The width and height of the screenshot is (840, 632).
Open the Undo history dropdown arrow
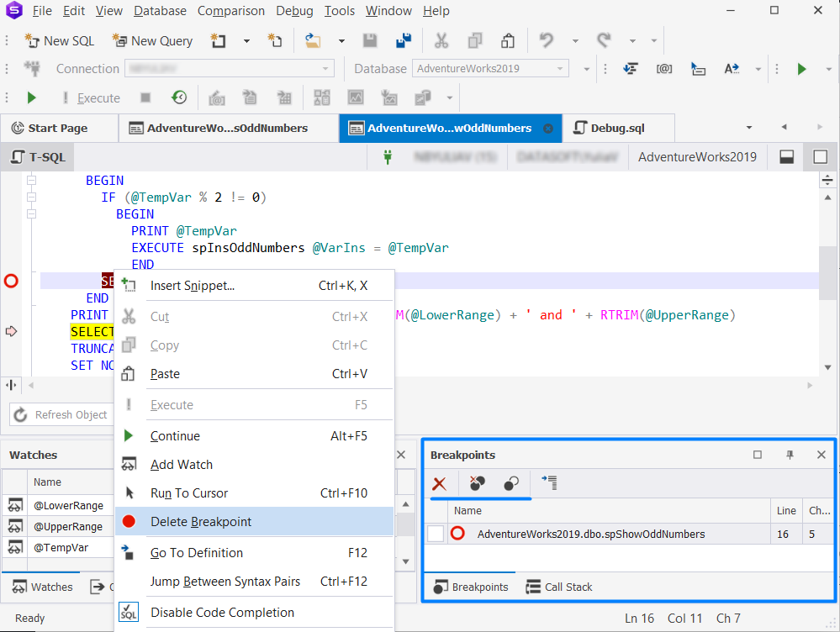tap(575, 40)
